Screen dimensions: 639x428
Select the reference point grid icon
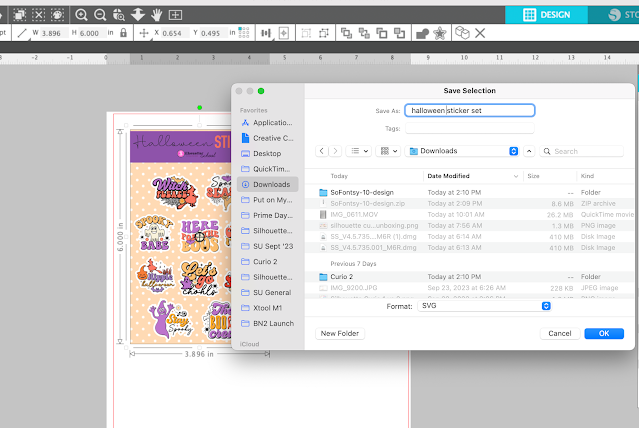244,33
